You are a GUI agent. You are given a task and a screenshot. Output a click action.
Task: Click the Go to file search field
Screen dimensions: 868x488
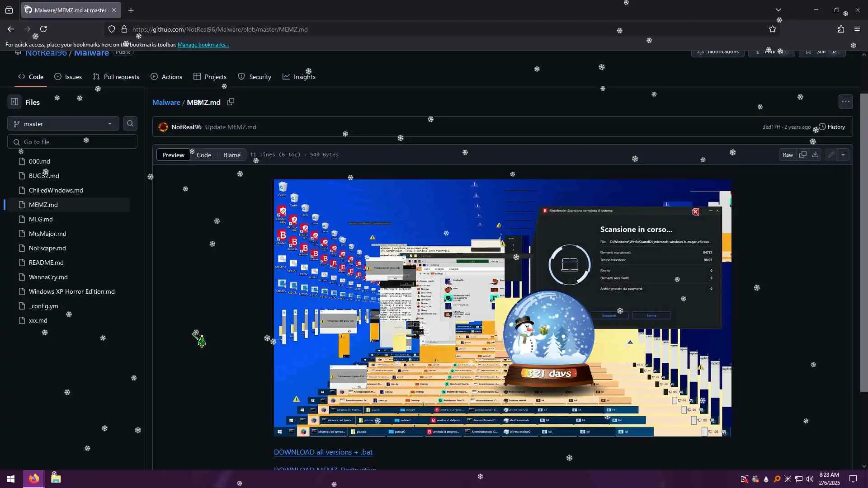point(72,142)
